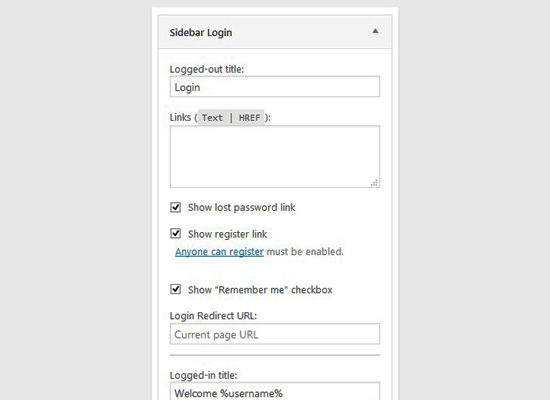550x400 pixels.
Task: Uncheck Show lost password link checkbox
Action: point(175,207)
